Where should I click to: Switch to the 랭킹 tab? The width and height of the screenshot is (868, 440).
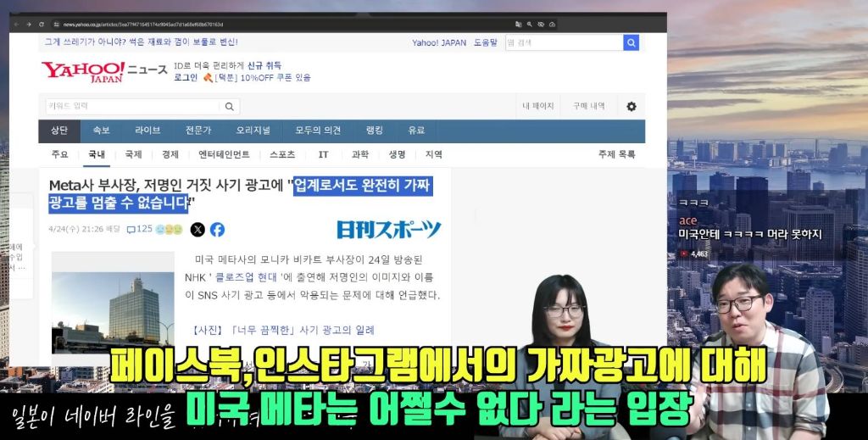[374, 131]
